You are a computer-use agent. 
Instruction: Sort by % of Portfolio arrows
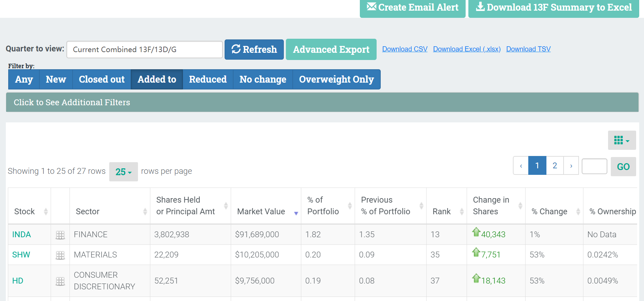point(350,206)
